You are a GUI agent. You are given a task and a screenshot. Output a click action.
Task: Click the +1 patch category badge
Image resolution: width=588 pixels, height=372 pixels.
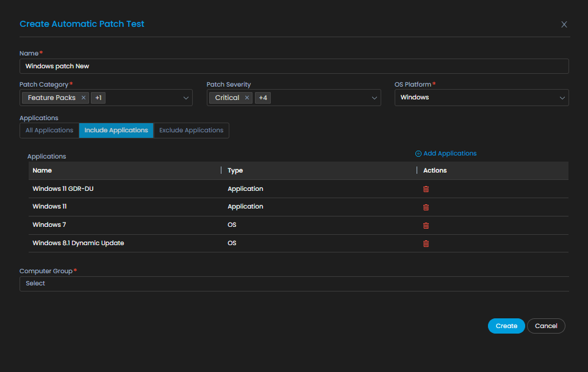coord(98,98)
